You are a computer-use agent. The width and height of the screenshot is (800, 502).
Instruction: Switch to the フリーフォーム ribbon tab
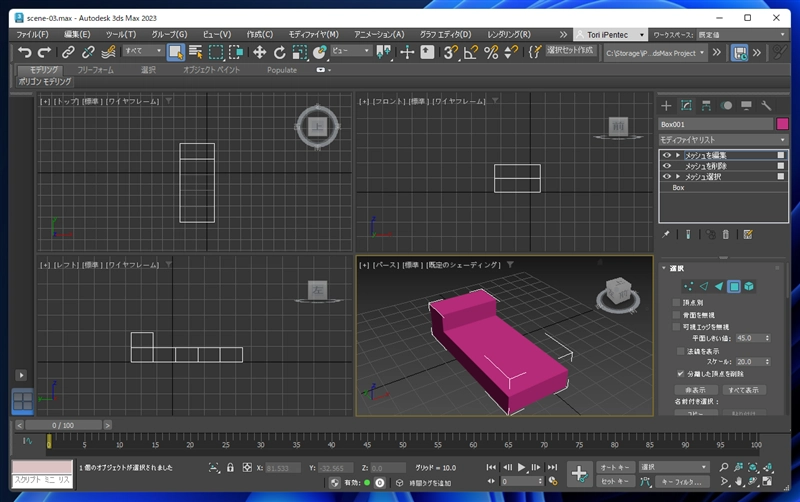(x=95, y=70)
